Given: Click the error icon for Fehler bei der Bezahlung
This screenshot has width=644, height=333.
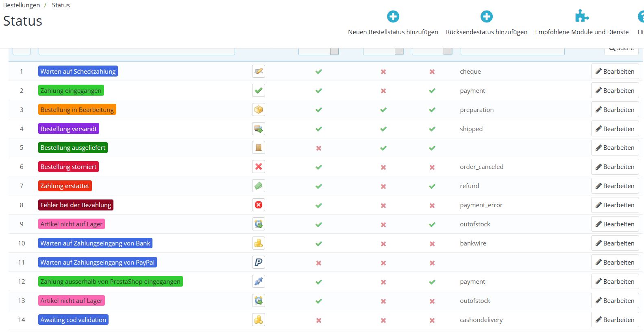Looking at the screenshot, I should click(x=259, y=205).
